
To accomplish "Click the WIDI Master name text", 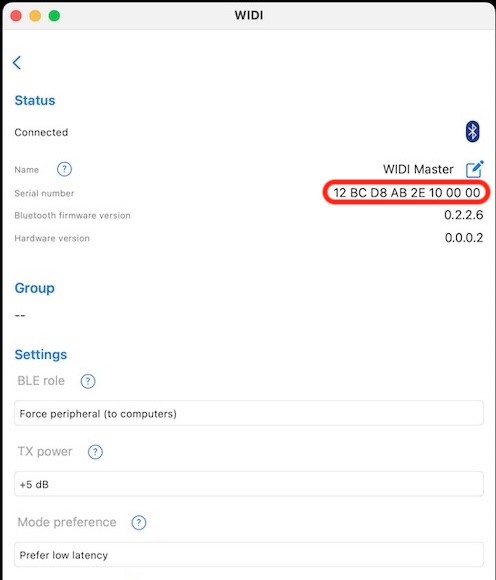I will 418,169.
